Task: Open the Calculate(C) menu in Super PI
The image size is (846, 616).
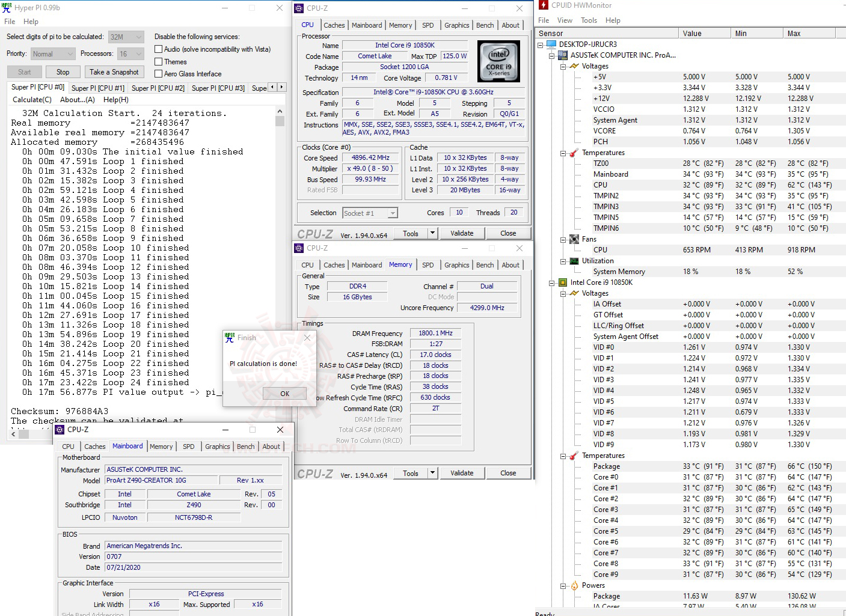Action: 32,100
